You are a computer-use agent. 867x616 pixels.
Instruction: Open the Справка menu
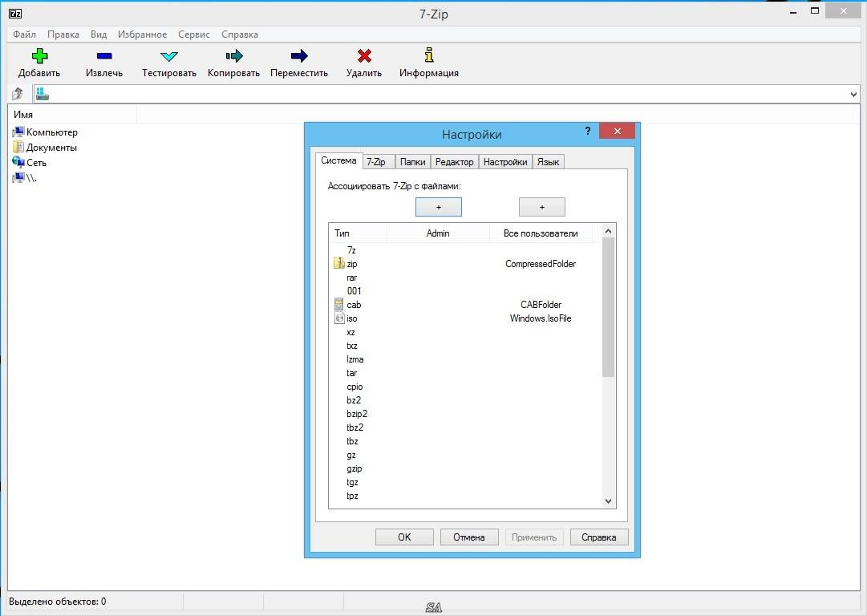(x=240, y=34)
